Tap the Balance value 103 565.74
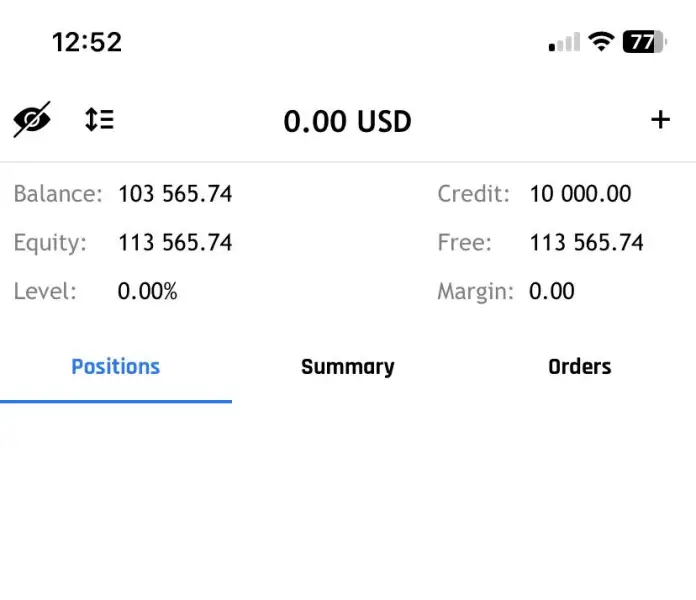The height and width of the screenshot is (600, 696). [x=175, y=194]
